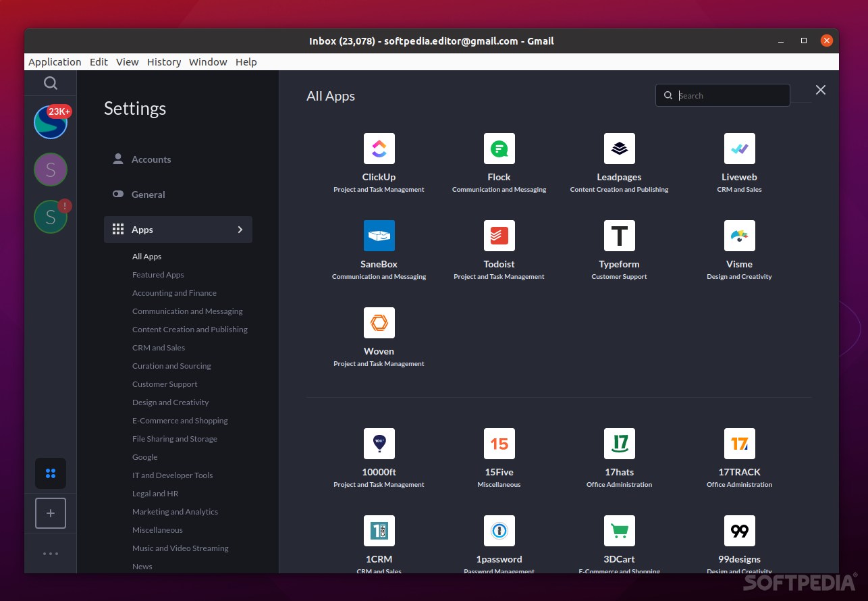Filter by Curation and Sourcing
The image size is (868, 601).
click(x=171, y=366)
